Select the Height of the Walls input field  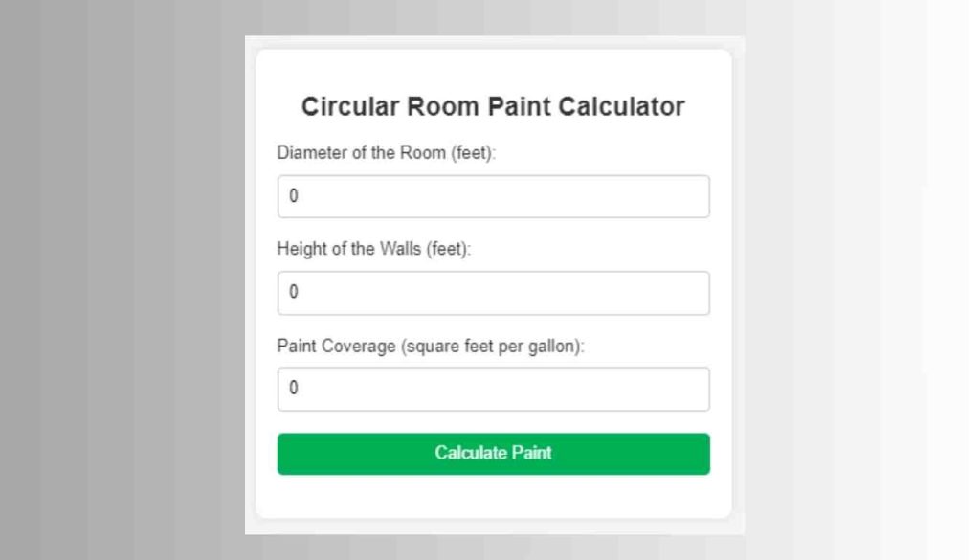493,293
